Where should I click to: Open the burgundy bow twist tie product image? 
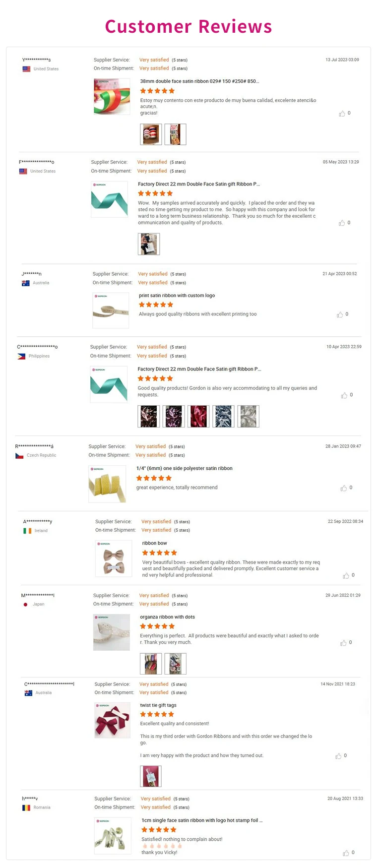coord(112,720)
